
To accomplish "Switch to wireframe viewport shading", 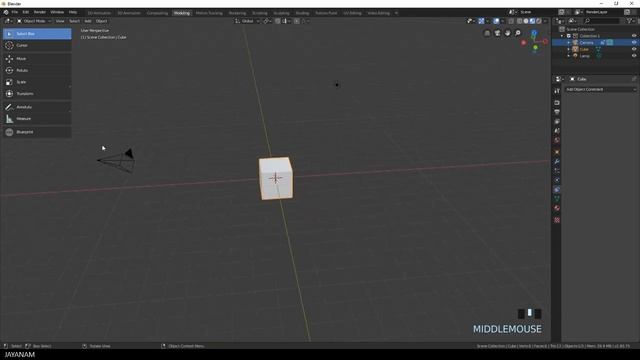I will [520, 21].
